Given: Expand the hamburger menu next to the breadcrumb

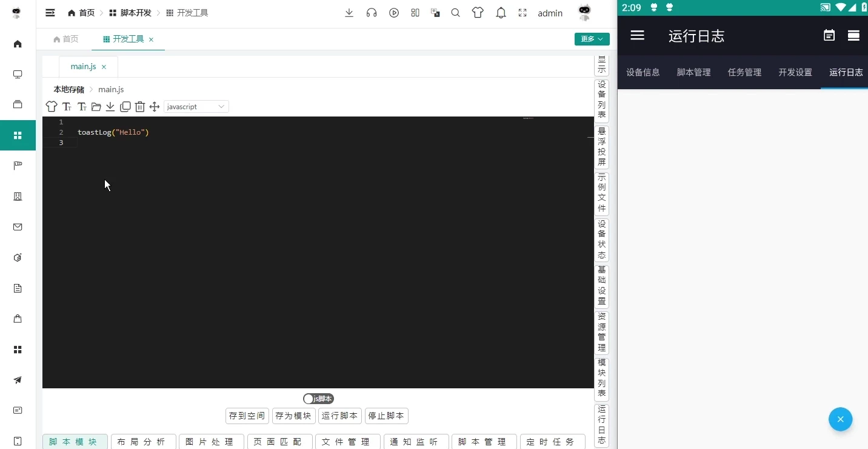Looking at the screenshot, I should pyautogui.click(x=50, y=13).
